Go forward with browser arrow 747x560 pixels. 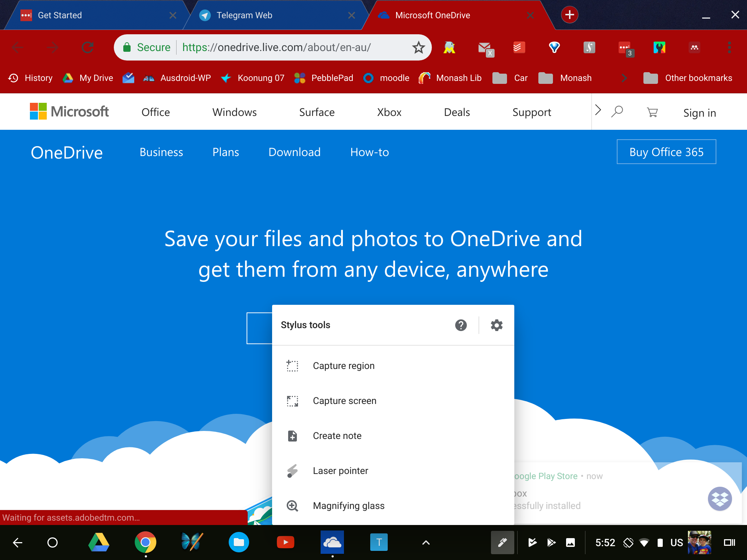click(53, 47)
